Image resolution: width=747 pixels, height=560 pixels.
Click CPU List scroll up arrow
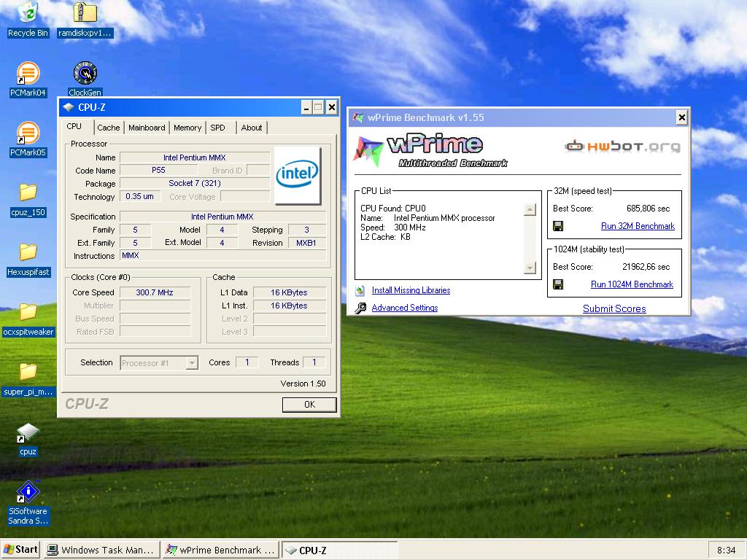tap(530, 209)
